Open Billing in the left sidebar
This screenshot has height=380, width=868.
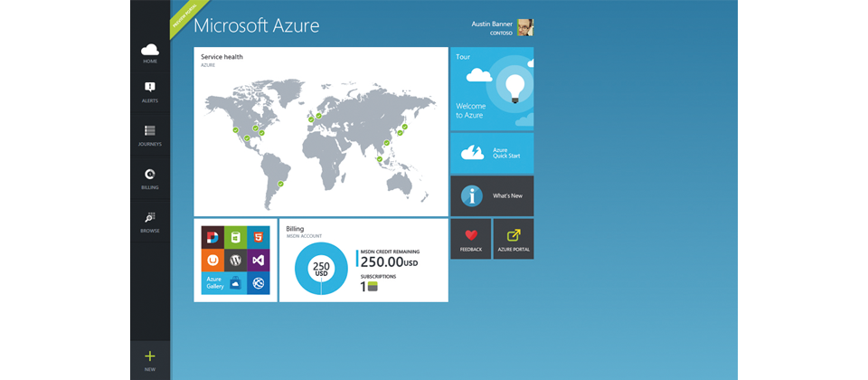[x=150, y=179]
